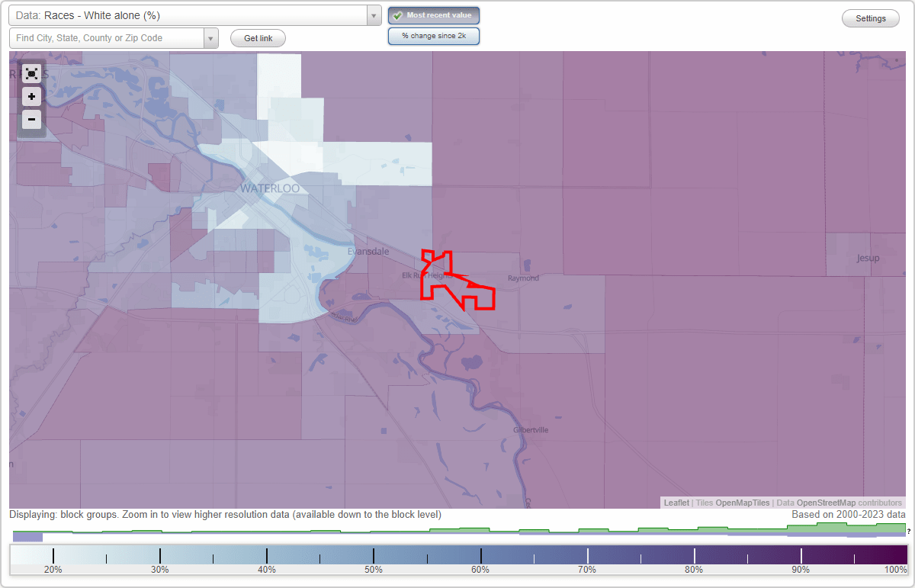Click the checkmark on Most recent value
The width and height of the screenshot is (915, 588).
coord(397,15)
